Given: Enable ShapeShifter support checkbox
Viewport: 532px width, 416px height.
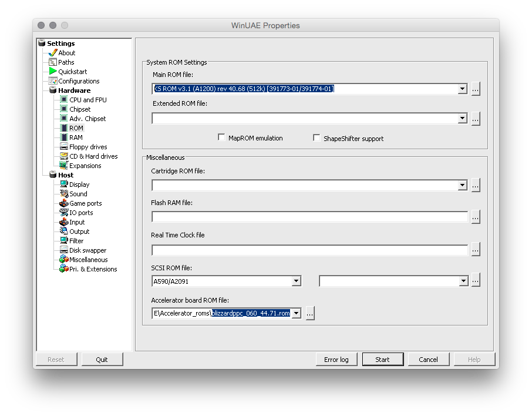Looking at the screenshot, I should point(316,138).
